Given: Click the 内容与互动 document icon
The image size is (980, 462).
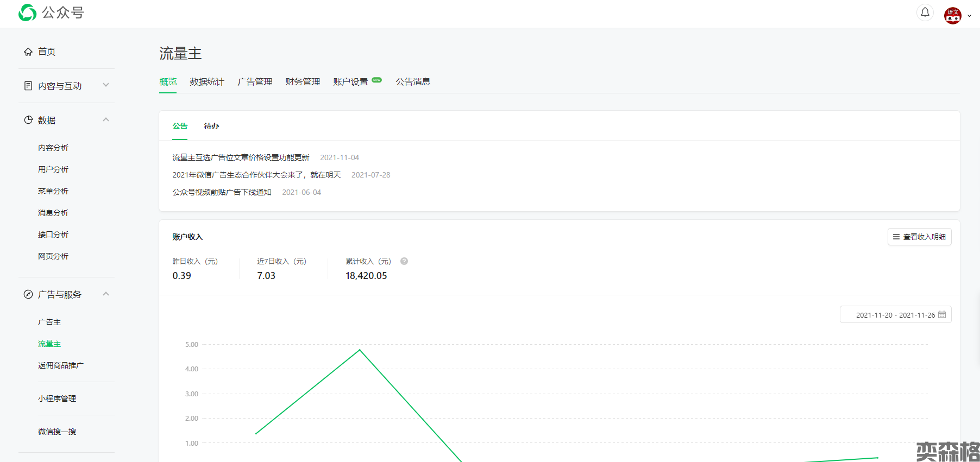Looking at the screenshot, I should pos(28,86).
